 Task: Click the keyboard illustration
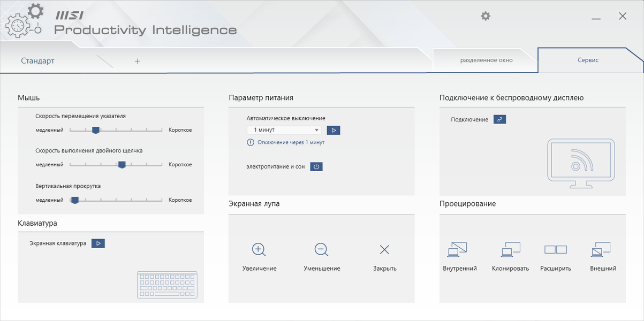click(x=167, y=285)
